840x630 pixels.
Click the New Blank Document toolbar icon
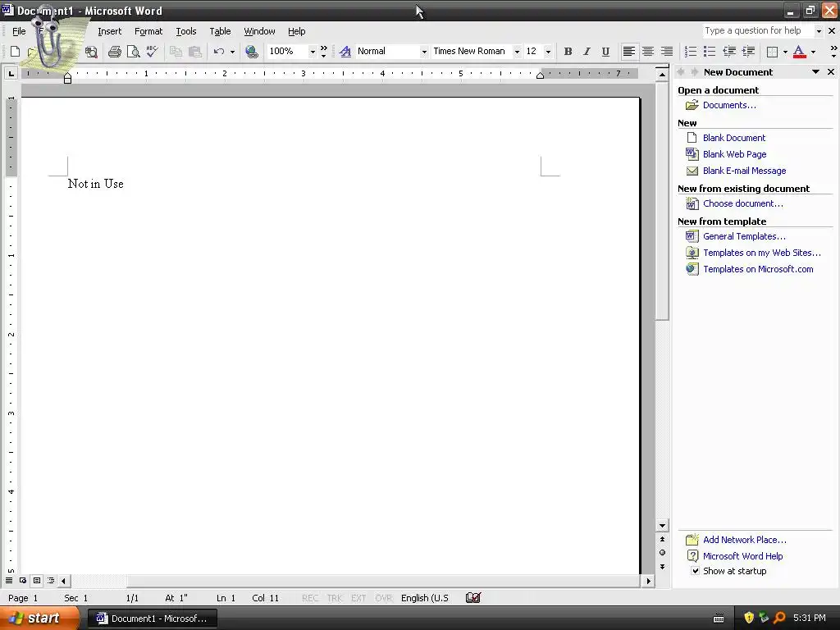click(x=15, y=52)
